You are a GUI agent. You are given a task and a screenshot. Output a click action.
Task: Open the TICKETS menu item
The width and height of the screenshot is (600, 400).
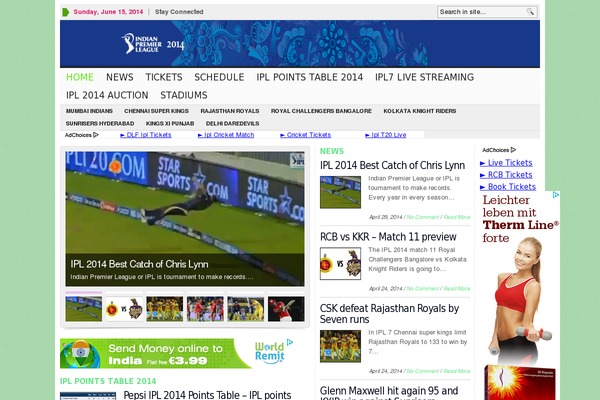coord(164,77)
